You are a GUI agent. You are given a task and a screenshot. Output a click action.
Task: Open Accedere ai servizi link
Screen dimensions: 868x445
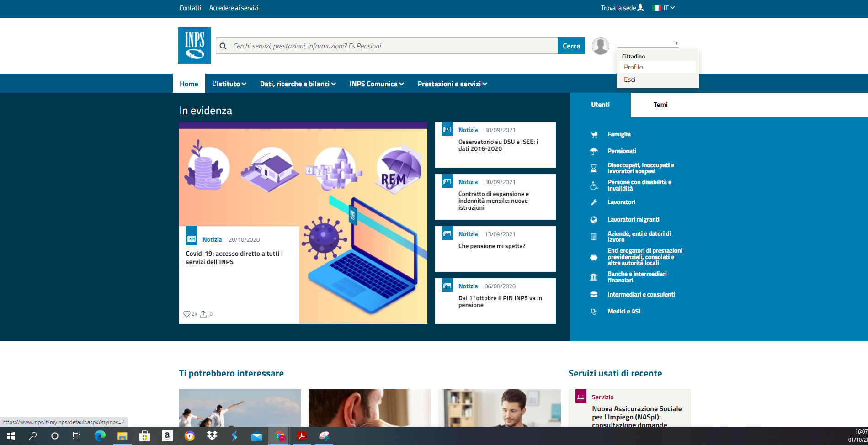pos(234,8)
